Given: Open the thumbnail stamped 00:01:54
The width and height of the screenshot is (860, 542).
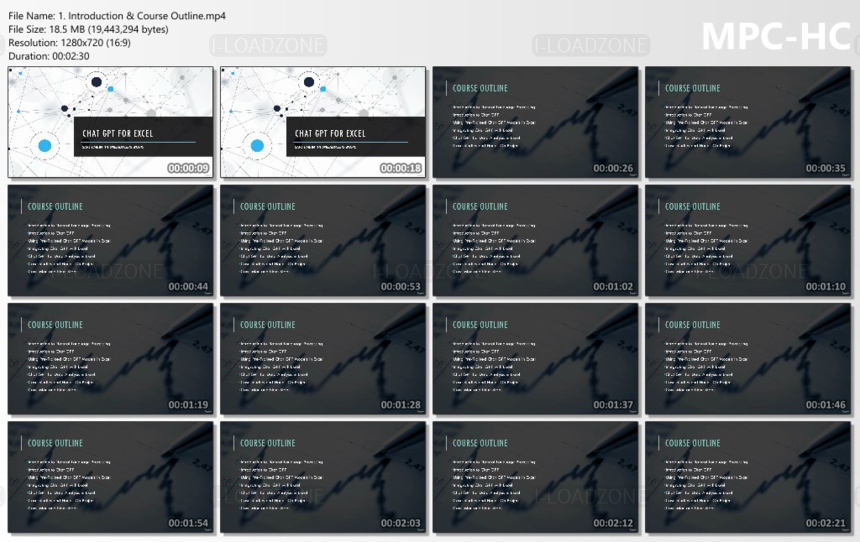Looking at the screenshot, I should coord(110,477).
